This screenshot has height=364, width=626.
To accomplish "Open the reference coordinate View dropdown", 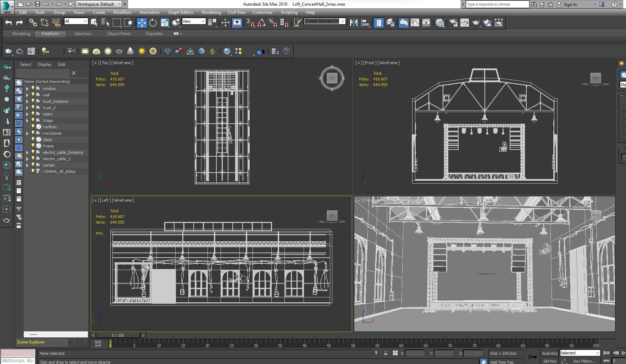I will pyautogui.click(x=194, y=21).
